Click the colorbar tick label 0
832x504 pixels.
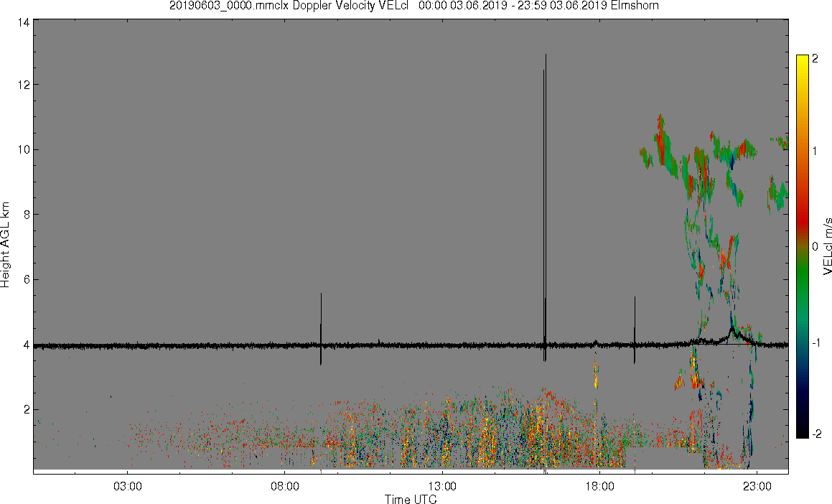point(815,247)
